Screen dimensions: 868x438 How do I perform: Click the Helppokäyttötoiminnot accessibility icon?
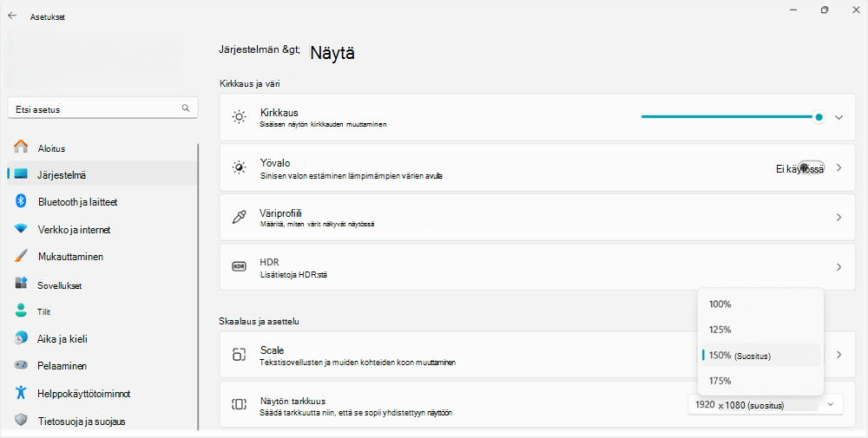[21, 393]
